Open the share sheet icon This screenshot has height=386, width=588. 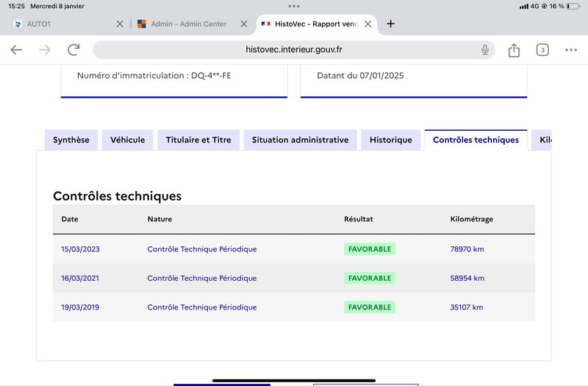(514, 50)
